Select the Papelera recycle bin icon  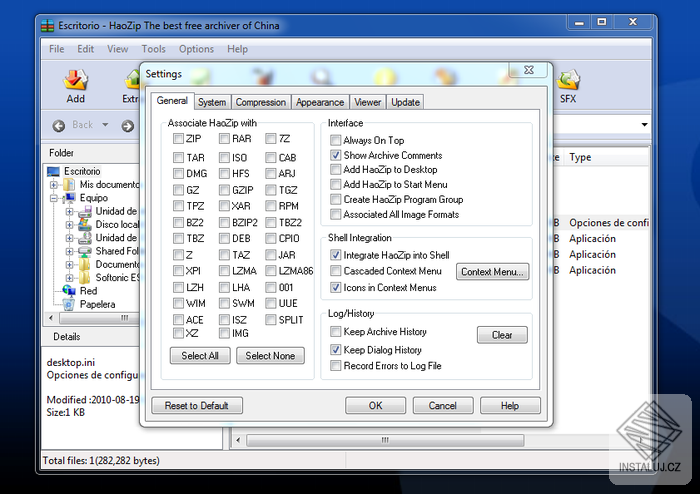tap(69, 304)
